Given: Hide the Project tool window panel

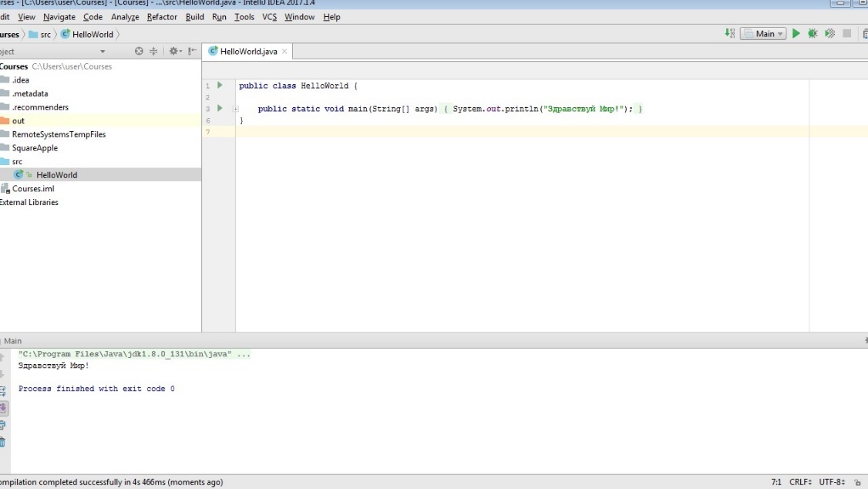Looking at the screenshot, I should pos(192,52).
